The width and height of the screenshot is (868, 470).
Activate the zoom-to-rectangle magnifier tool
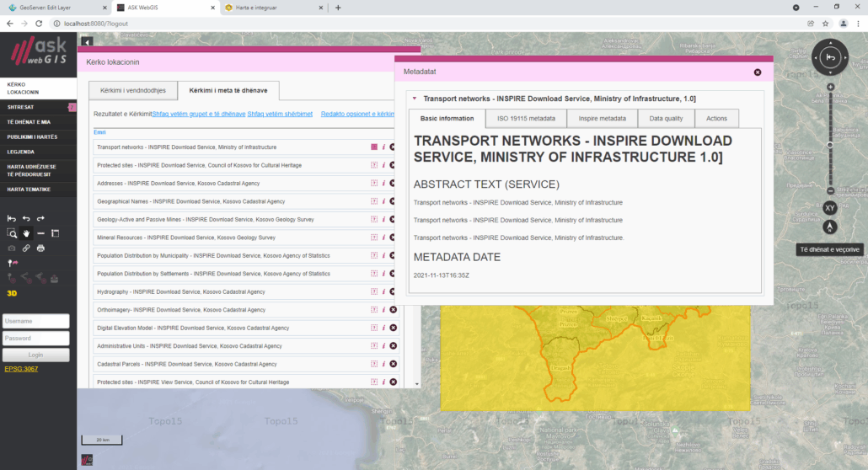[x=12, y=232]
